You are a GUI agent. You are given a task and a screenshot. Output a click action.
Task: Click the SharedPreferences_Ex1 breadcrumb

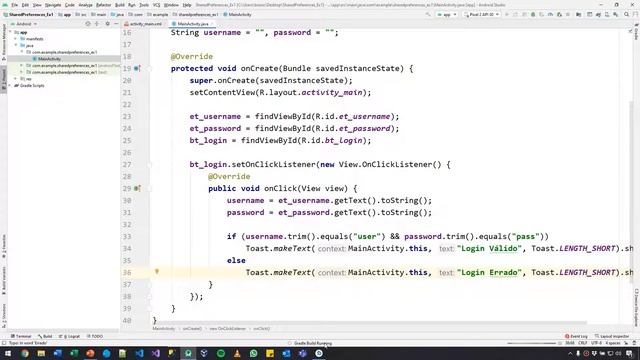tap(29, 15)
